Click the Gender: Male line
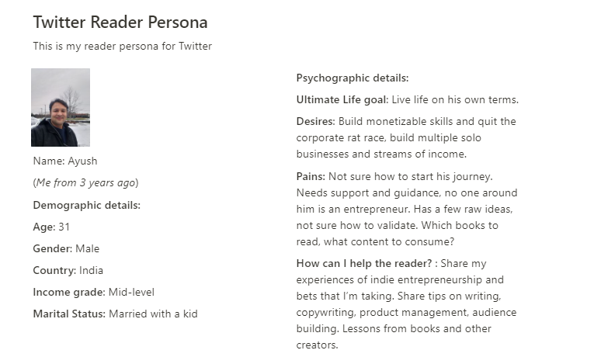 click(66, 249)
